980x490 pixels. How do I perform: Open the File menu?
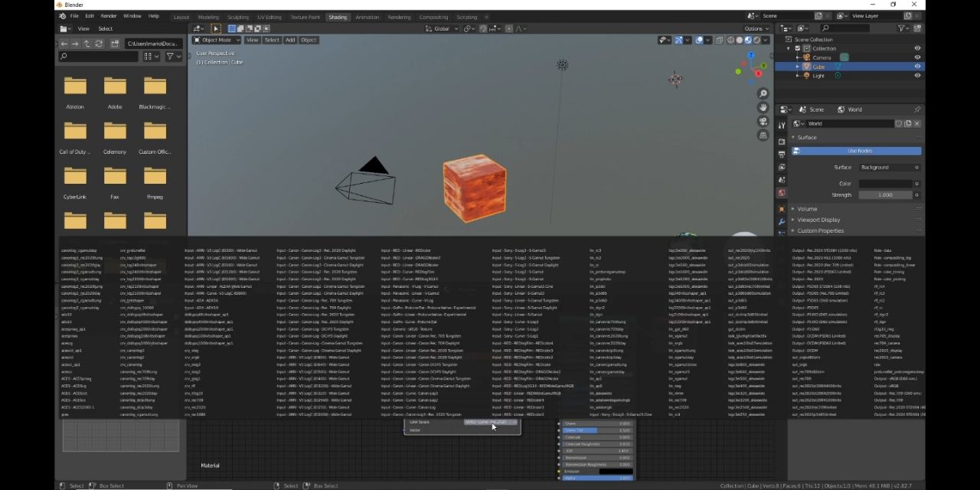click(x=74, y=16)
